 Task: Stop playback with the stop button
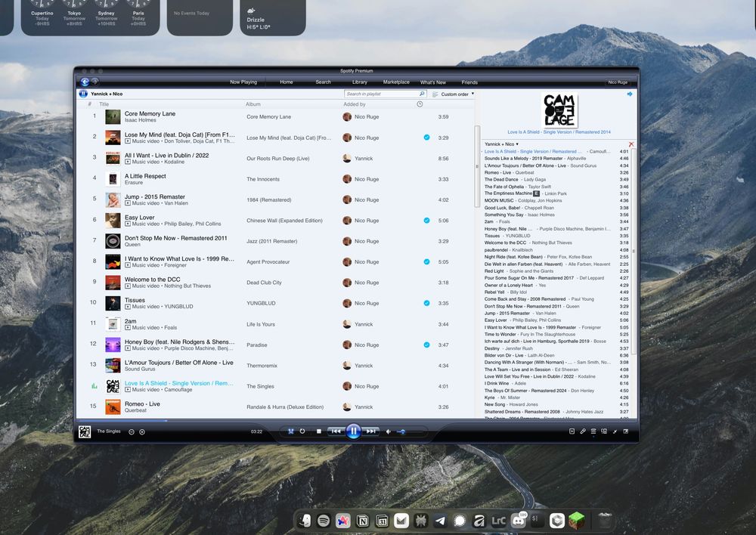319,431
